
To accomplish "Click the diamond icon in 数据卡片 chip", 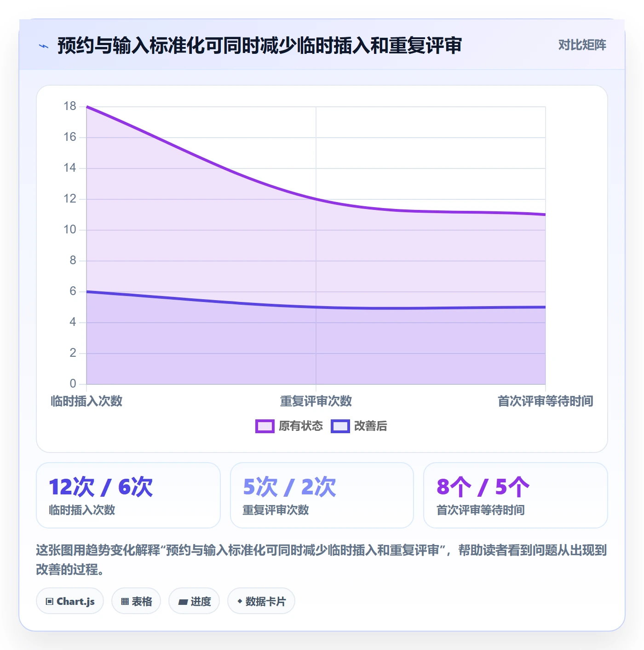I will (240, 601).
